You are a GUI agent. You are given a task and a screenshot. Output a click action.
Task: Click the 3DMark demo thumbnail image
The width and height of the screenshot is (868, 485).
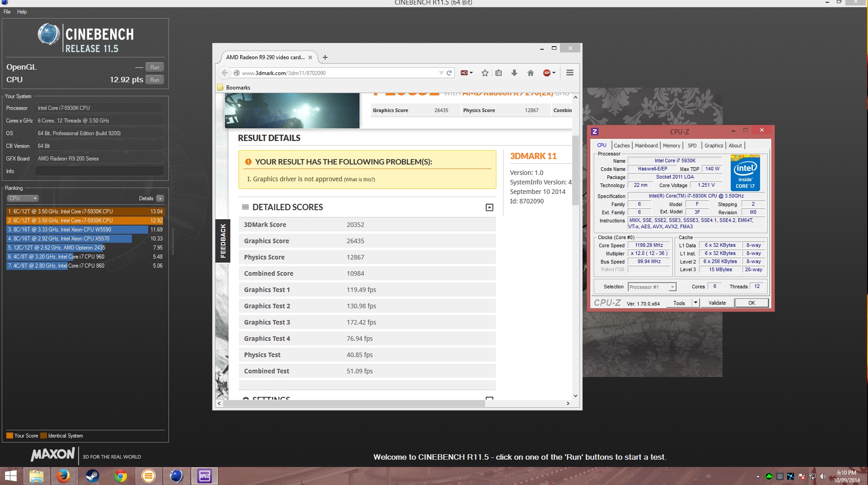click(x=292, y=111)
